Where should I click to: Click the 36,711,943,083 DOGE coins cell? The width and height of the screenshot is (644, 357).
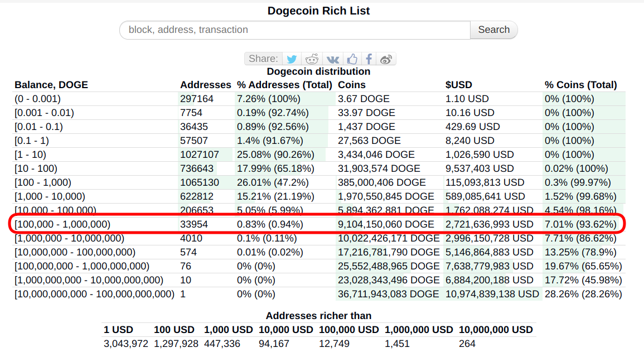pos(388,294)
